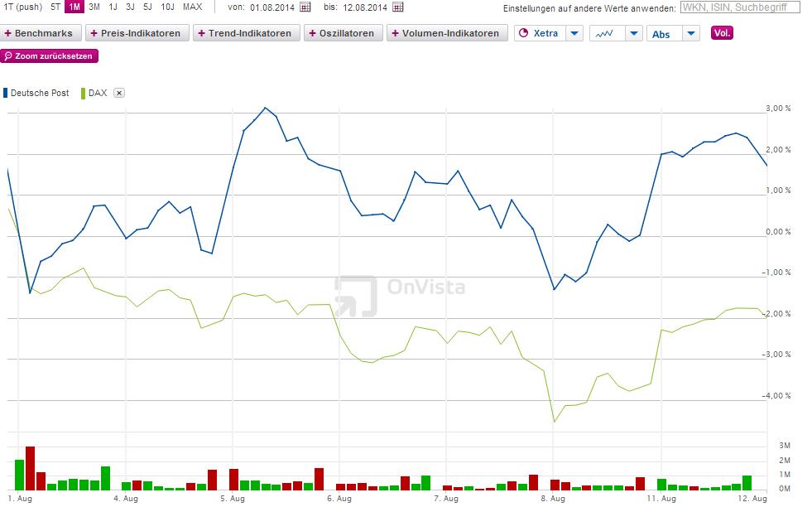Click plus icon on Benchmarks
Screen dimensions: 812x507
[x=7, y=33]
